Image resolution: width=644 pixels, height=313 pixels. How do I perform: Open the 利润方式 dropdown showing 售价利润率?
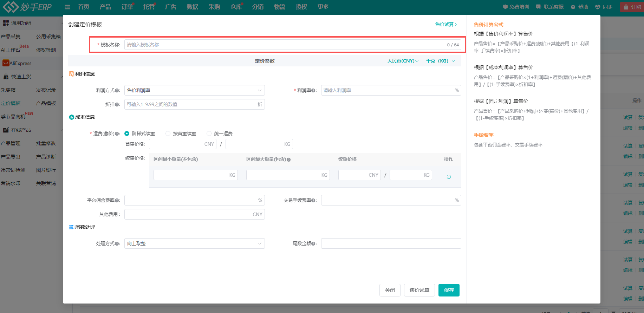pos(194,90)
